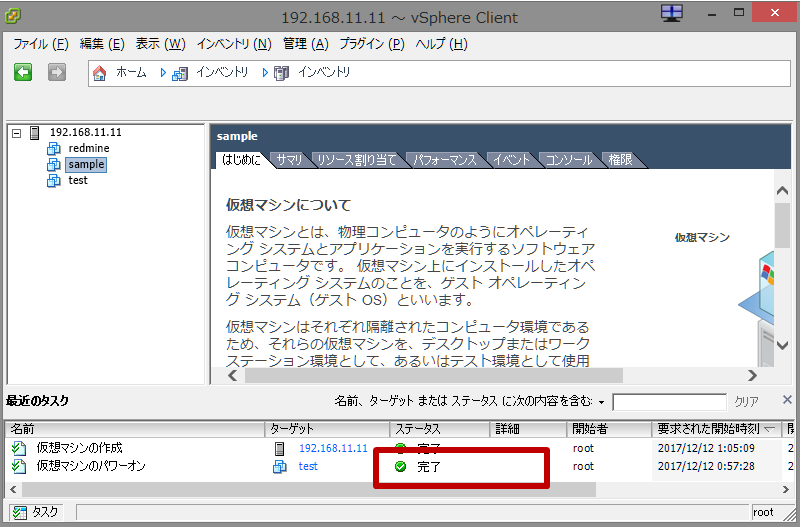Click the test VM icon in tree

coord(53,180)
